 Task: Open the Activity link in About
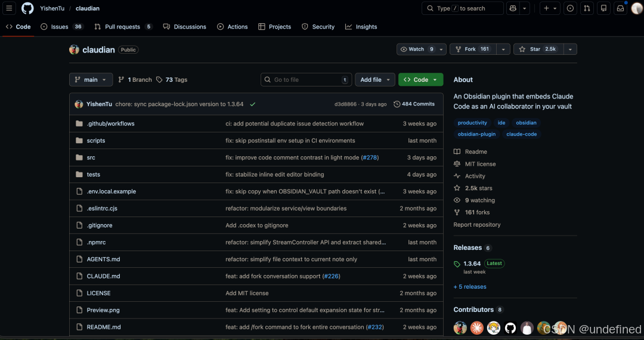(x=469, y=176)
